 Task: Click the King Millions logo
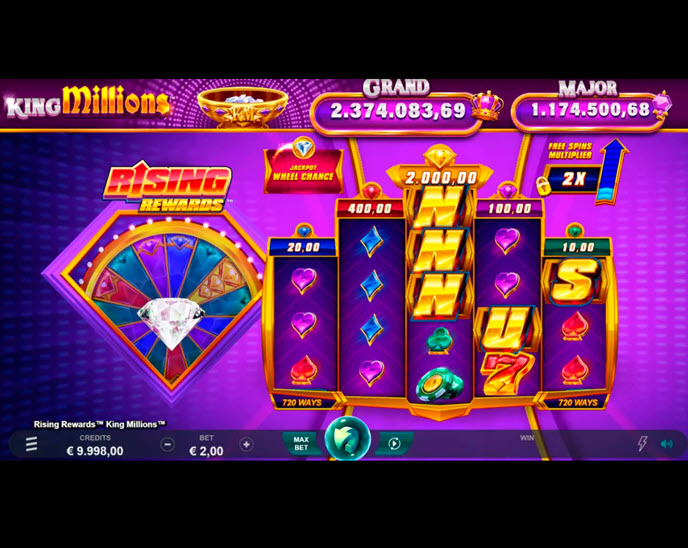click(88, 103)
